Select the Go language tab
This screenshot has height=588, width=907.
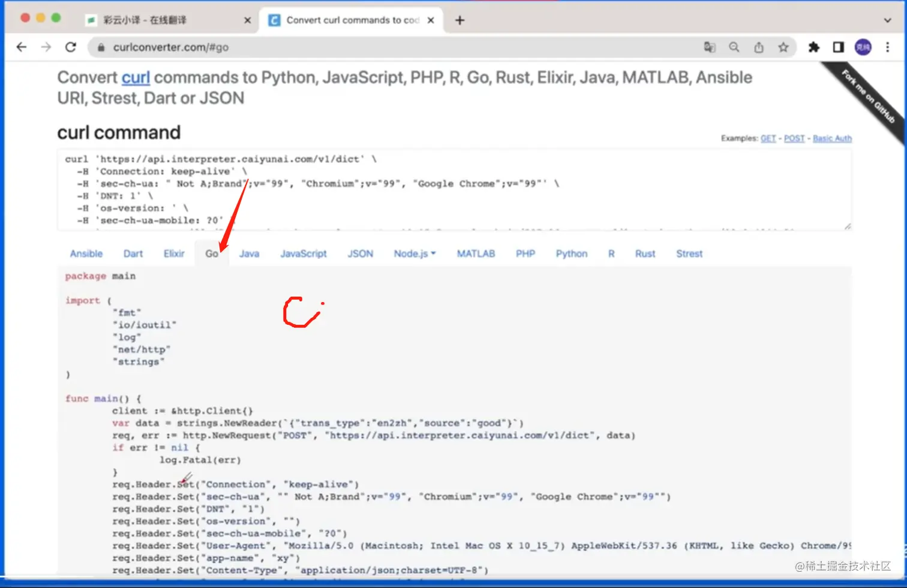click(x=212, y=254)
